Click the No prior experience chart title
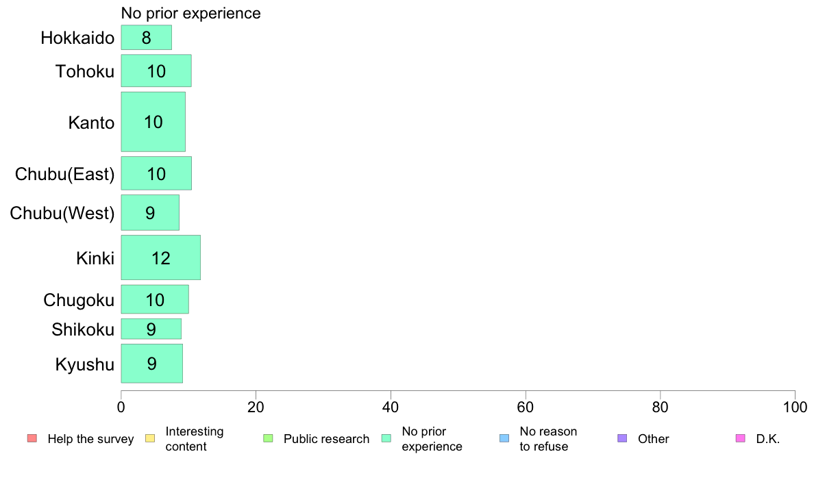The width and height of the screenshot is (814, 504). (x=191, y=13)
